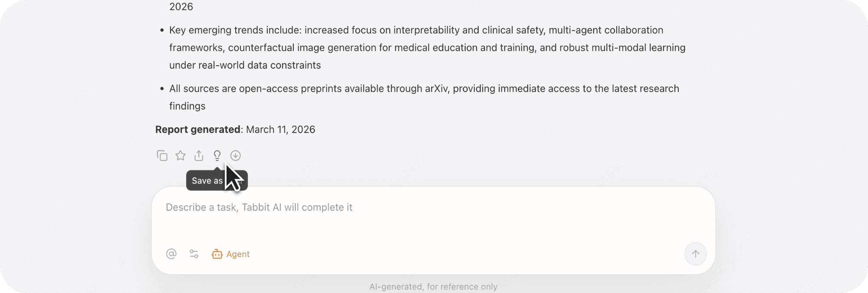Click the share (upload arrow) icon
This screenshot has height=293, width=868.
click(199, 156)
